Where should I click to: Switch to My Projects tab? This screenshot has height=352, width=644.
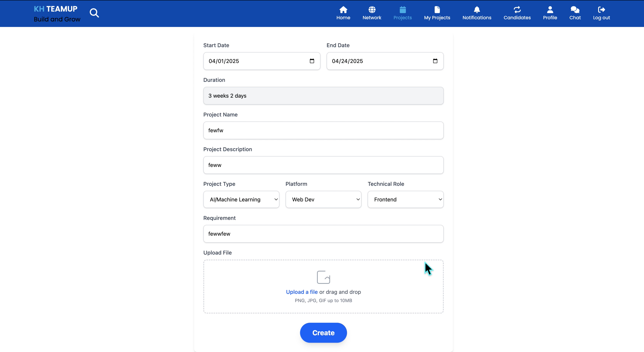click(437, 13)
